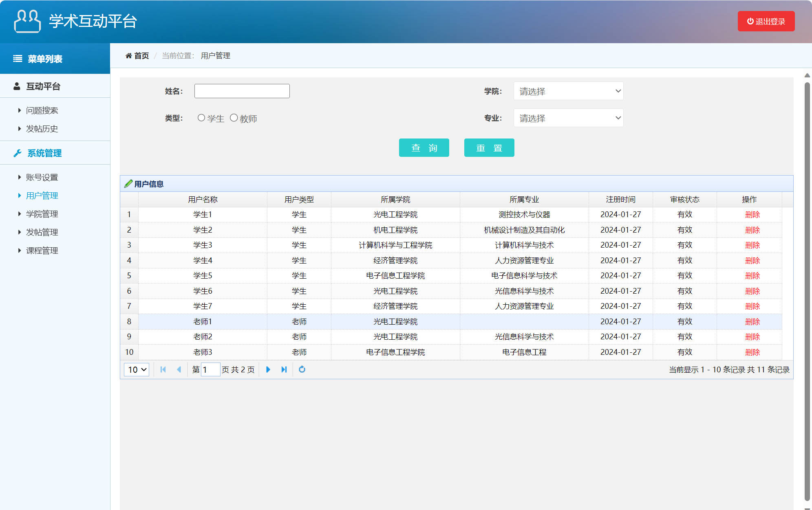Go to next page with the arrow icon

pyautogui.click(x=268, y=369)
